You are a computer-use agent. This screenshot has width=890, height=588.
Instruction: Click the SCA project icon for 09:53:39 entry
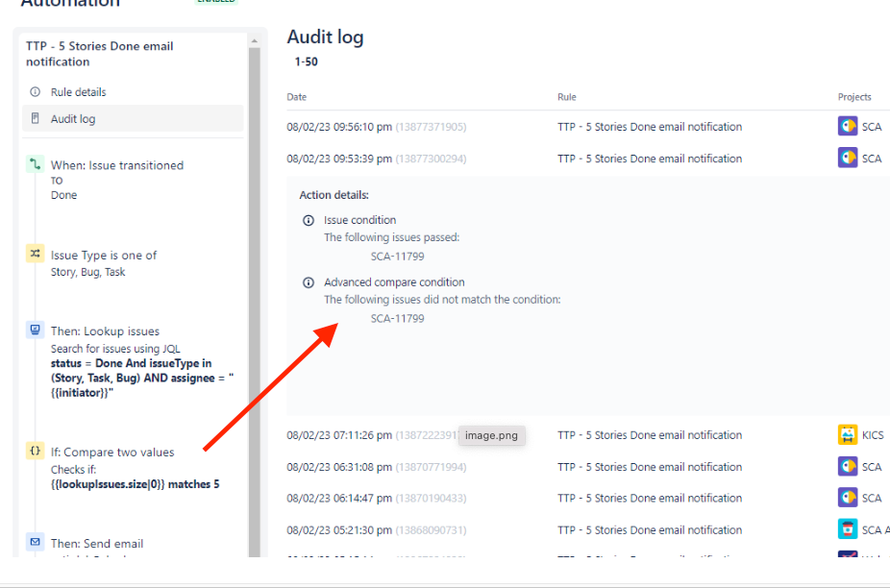848,158
